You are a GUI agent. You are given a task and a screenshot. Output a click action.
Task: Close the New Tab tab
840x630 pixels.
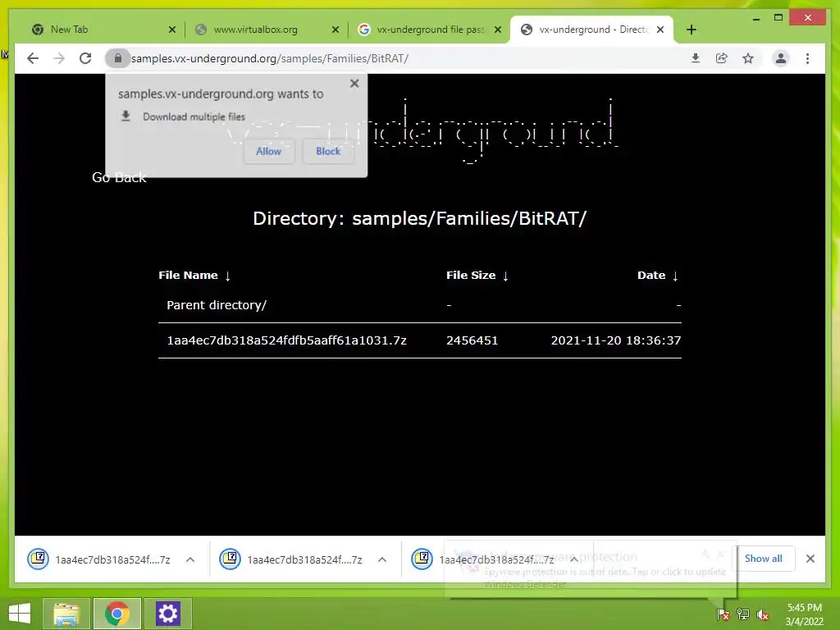[x=172, y=30]
